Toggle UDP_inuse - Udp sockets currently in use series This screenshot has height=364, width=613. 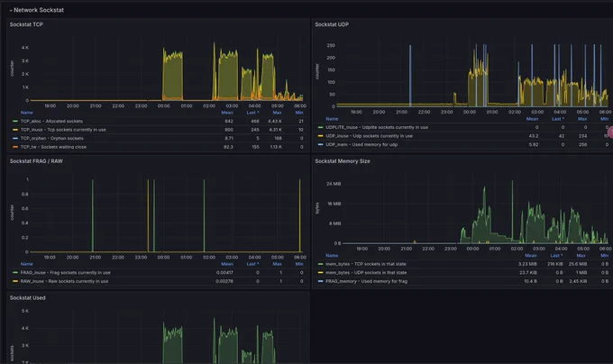pyautogui.click(x=369, y=136)
